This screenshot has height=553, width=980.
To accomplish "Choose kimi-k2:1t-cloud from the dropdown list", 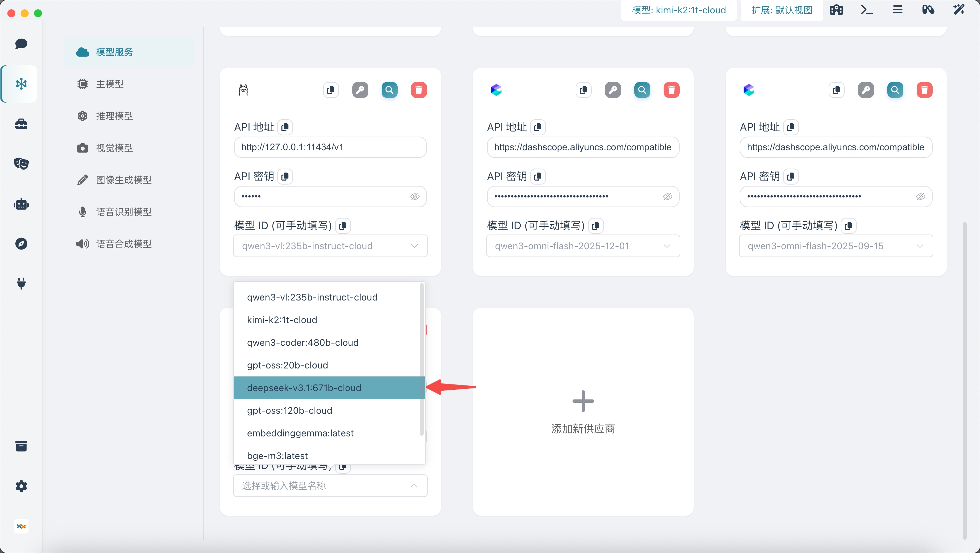I will point(326,320).
